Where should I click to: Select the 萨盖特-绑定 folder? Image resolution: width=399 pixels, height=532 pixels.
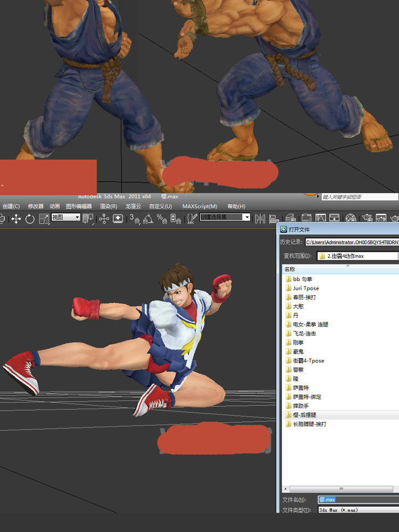(x=303, y=397)
